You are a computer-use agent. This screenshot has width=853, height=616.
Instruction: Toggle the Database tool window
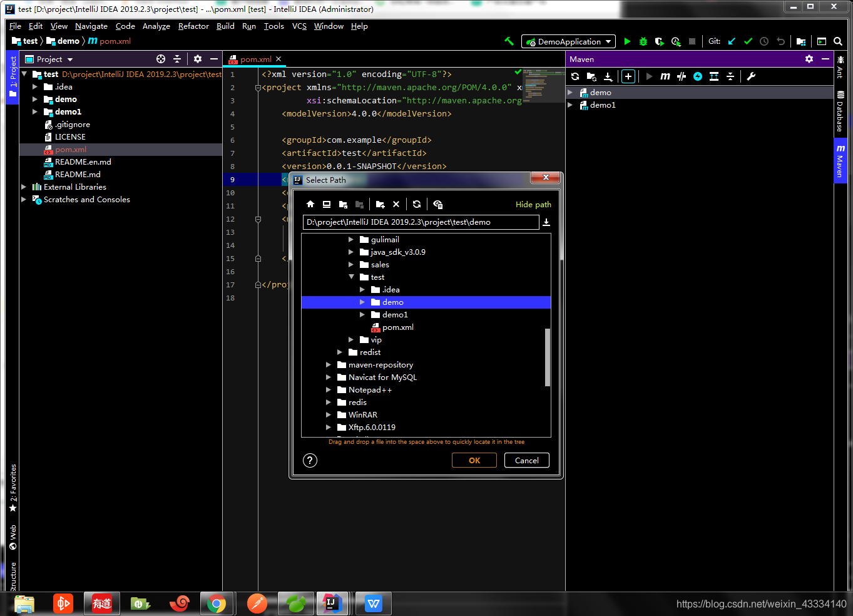click(x=840, y=111)
